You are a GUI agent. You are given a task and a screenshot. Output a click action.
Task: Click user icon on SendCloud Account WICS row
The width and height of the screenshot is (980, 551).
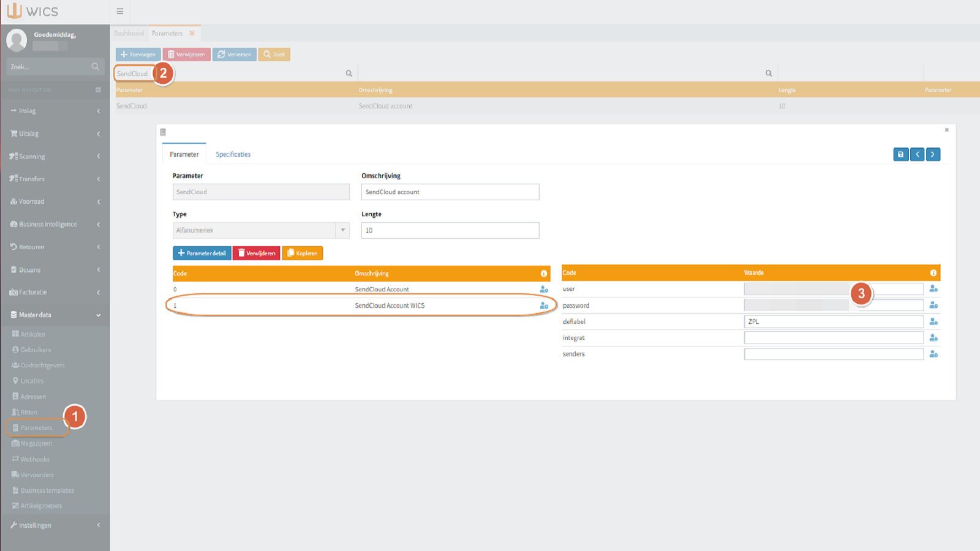544,305
